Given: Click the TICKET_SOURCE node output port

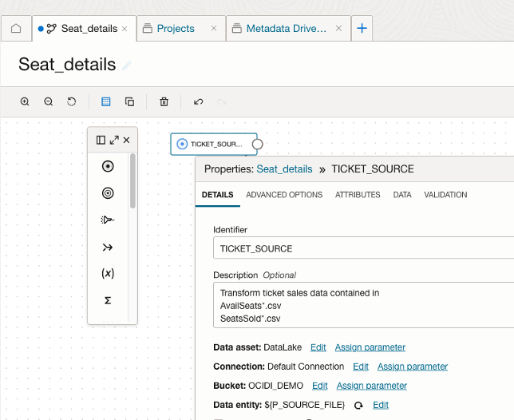Looking at the screenshot, I should (257, 145).
